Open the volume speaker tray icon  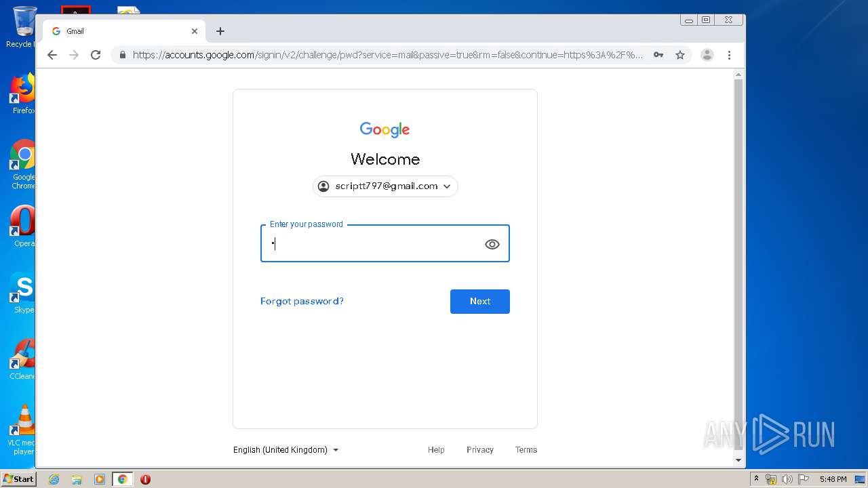pyautogui.click(x=787, y=479)
